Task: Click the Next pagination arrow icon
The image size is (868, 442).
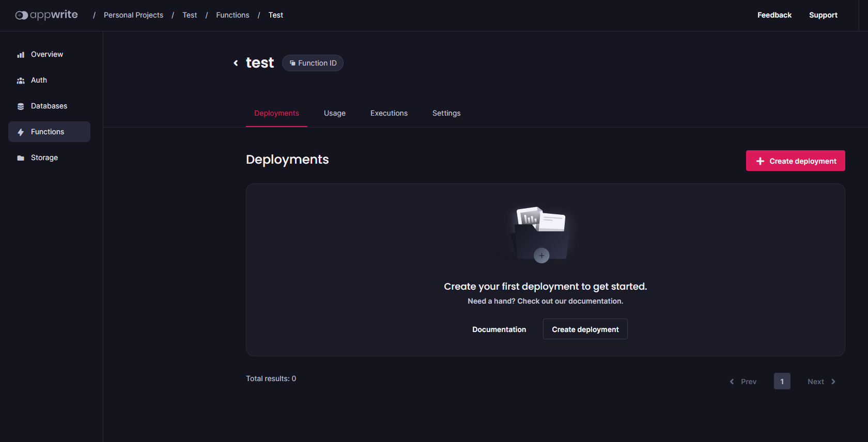Action: tap(833, 382)
